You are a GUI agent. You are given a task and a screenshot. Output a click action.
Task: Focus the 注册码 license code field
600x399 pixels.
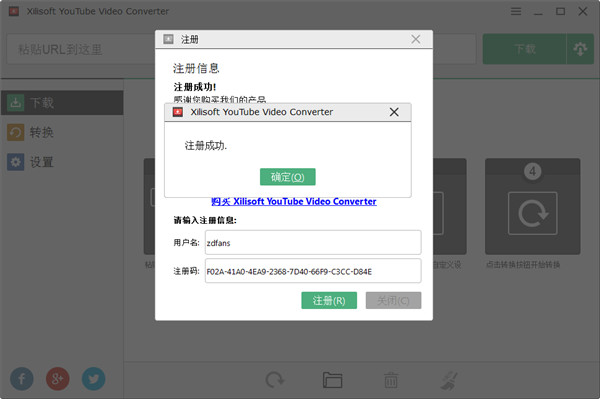pos(313,271)
